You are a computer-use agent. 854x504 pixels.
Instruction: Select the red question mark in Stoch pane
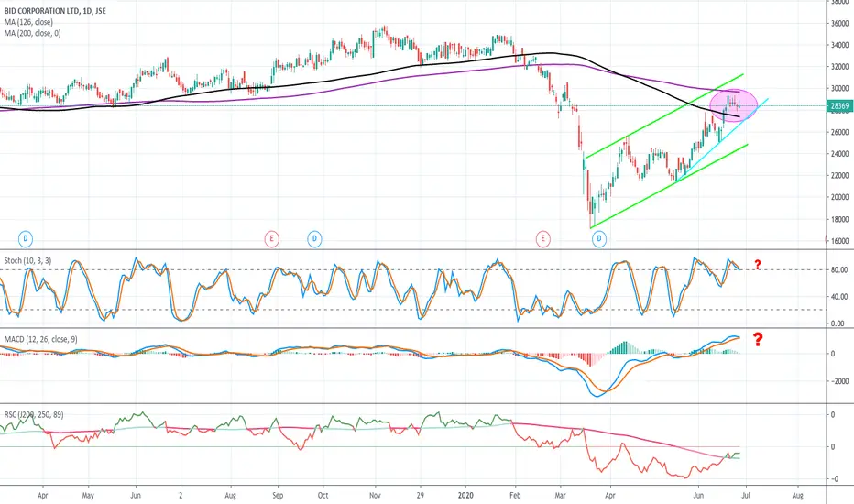click(757, 265)
